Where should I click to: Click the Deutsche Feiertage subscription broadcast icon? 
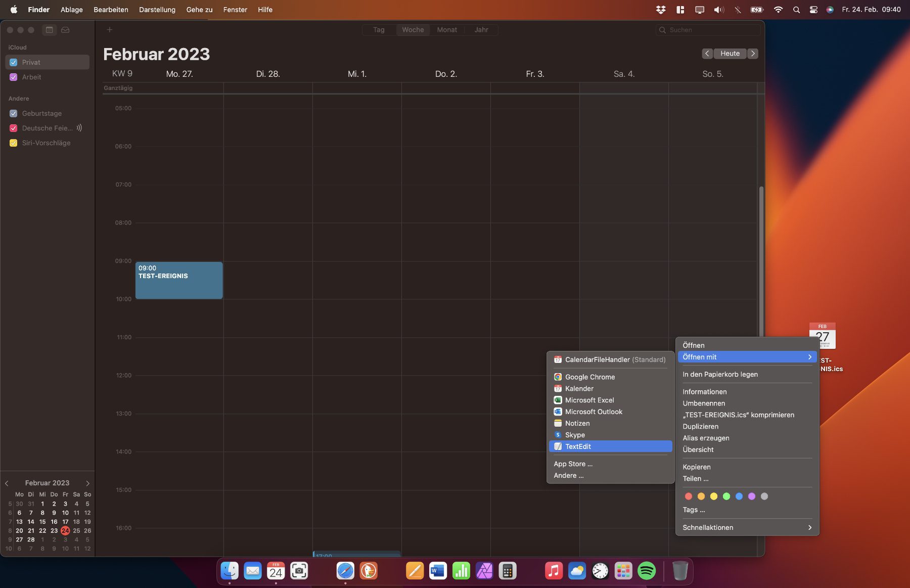[79, 128]
